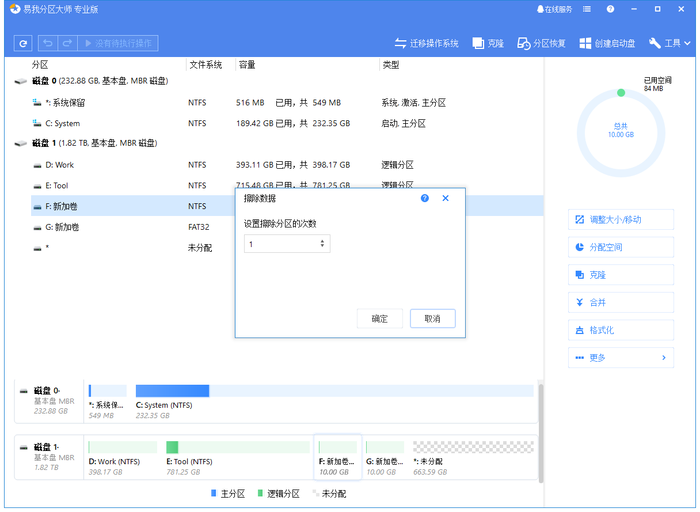Click the undo arrow in the toolbar
Viewport: 700px width, 512px height.
[x=49, y=44]
